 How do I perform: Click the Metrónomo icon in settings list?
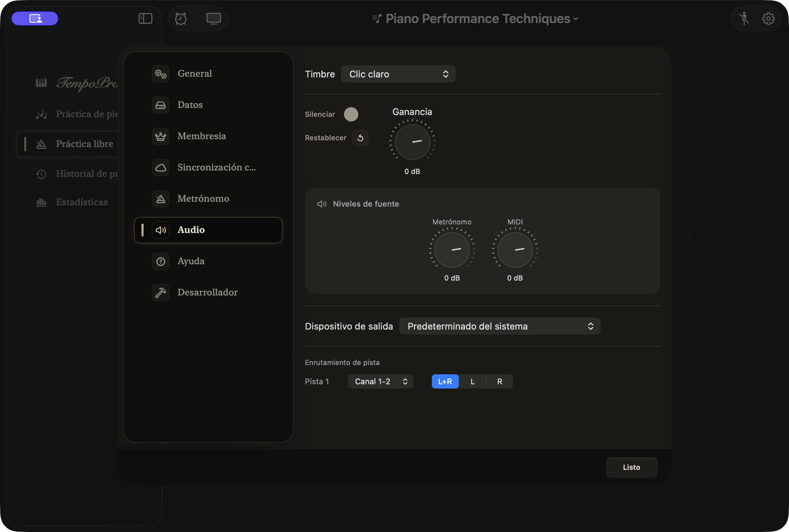[x=161, y=199]
